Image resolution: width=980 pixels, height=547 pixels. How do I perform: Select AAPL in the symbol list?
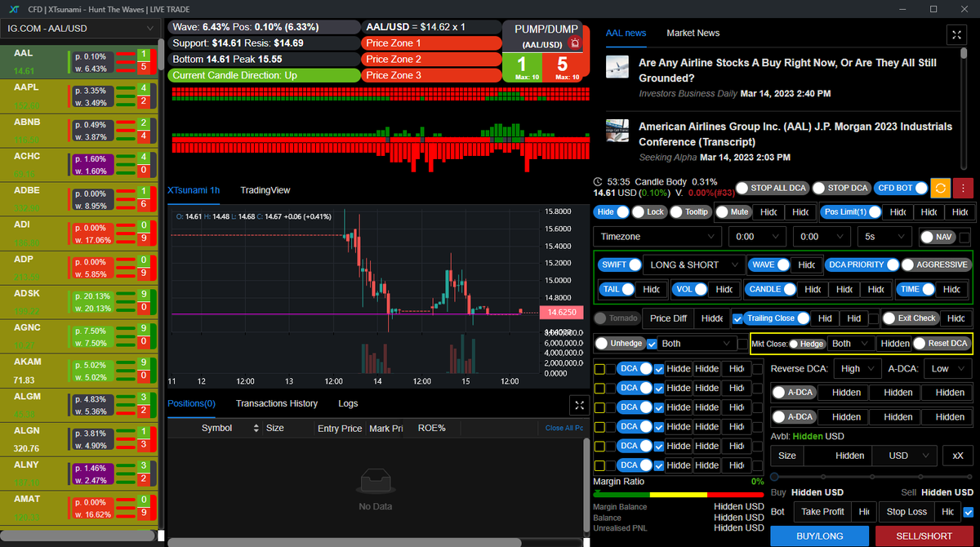click(x=80, y=96)
